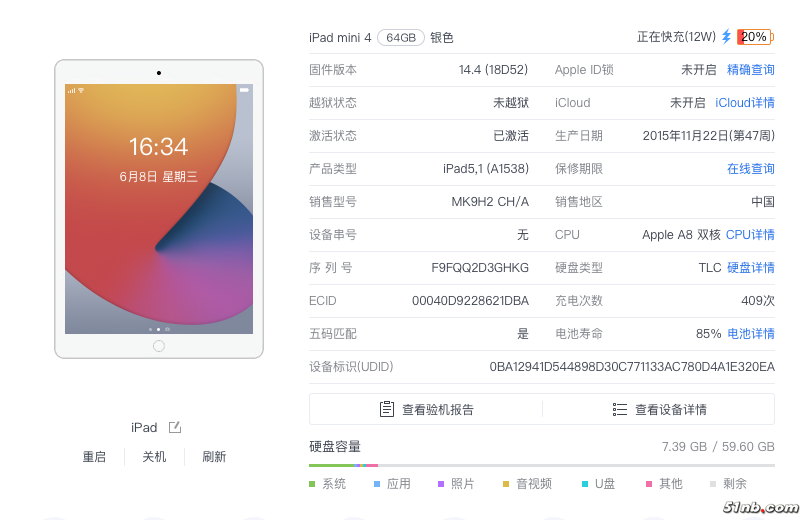Screen dimensions: 806x520
Task: Click the battery level 20% indicator
Action: point(755,37)
